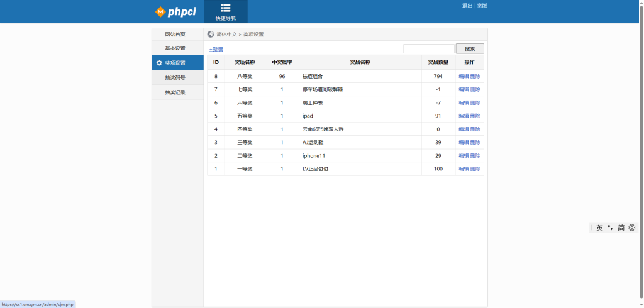The width and height of the screenshot is (644, 308).
Task: Focus the search text field
Action: (x=428, y=48)
